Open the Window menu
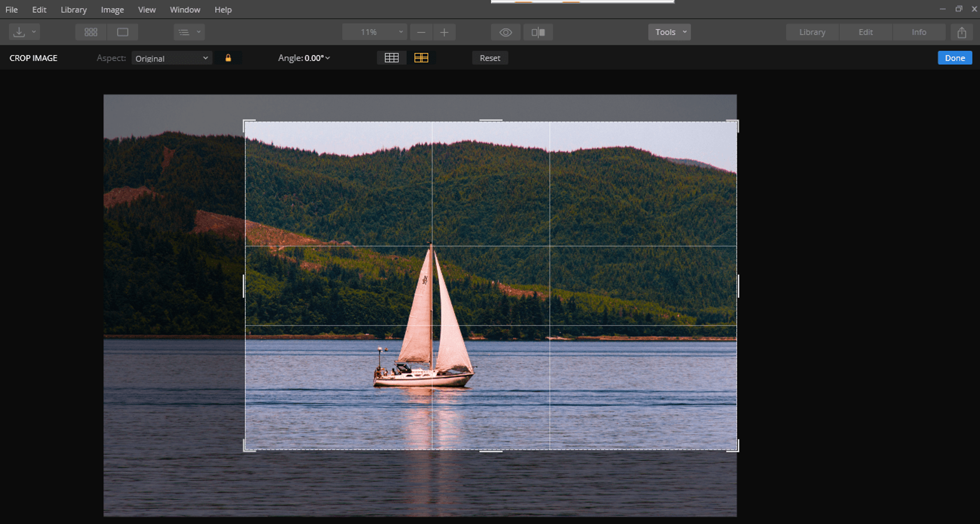 click(x=185, y=9)
